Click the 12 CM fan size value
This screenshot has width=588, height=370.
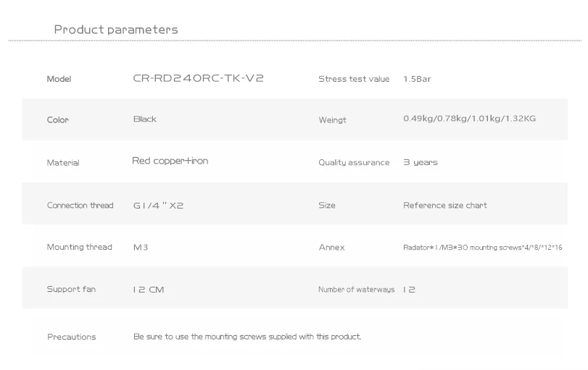pyautogui.click(x=149, y=289)
